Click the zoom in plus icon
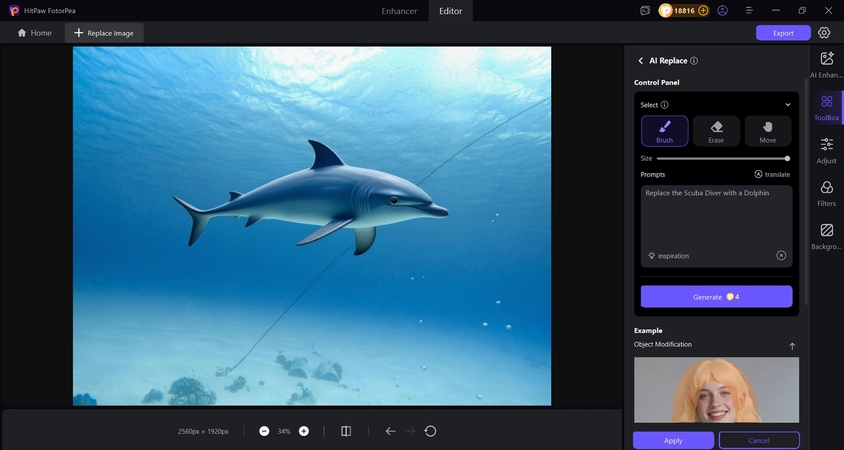 tap(304, 431)
